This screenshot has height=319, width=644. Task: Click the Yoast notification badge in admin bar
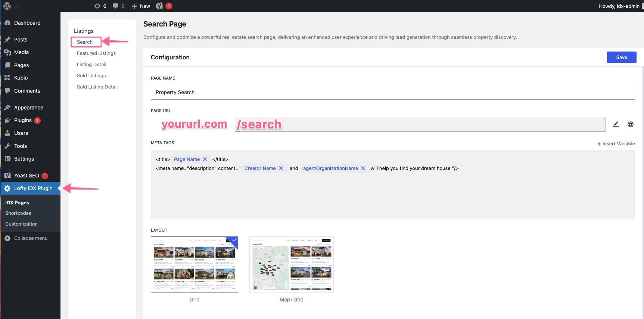point(169,6)
